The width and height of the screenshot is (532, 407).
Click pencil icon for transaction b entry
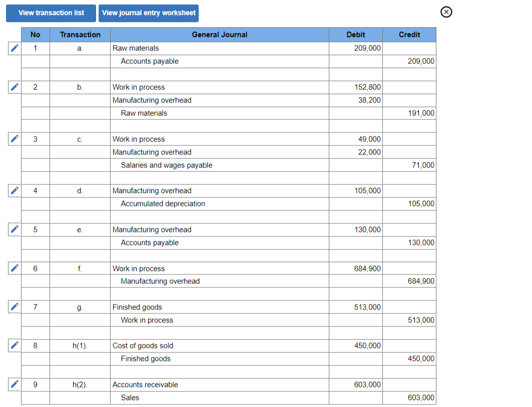point(14,87)
